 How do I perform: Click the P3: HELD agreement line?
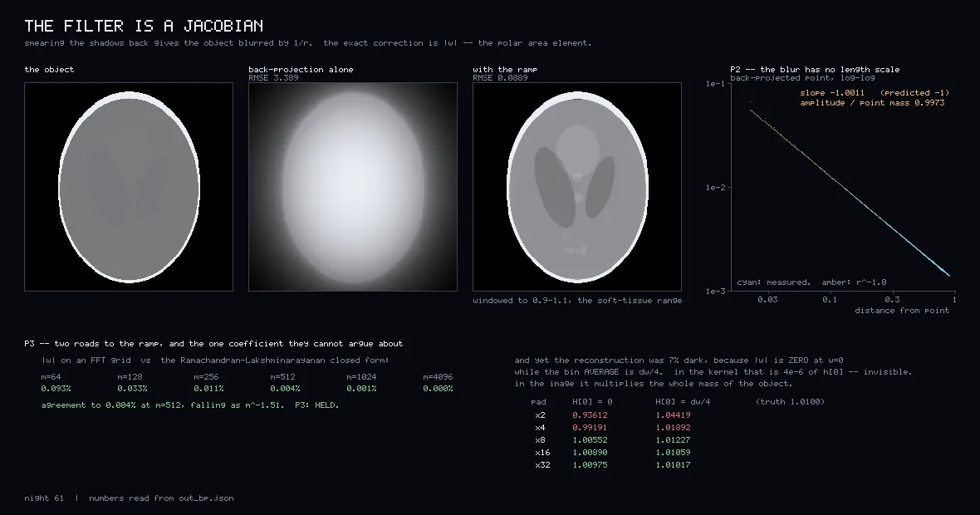(190, 405)
